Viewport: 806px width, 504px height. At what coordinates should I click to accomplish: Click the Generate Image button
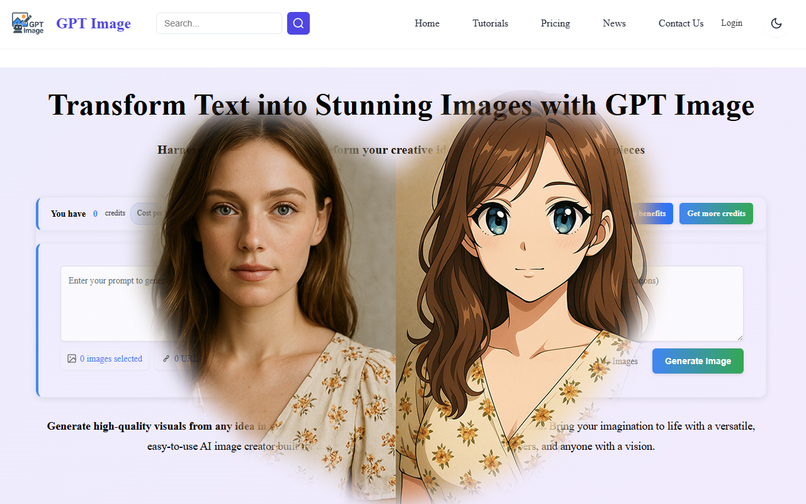tap(698, 361)
